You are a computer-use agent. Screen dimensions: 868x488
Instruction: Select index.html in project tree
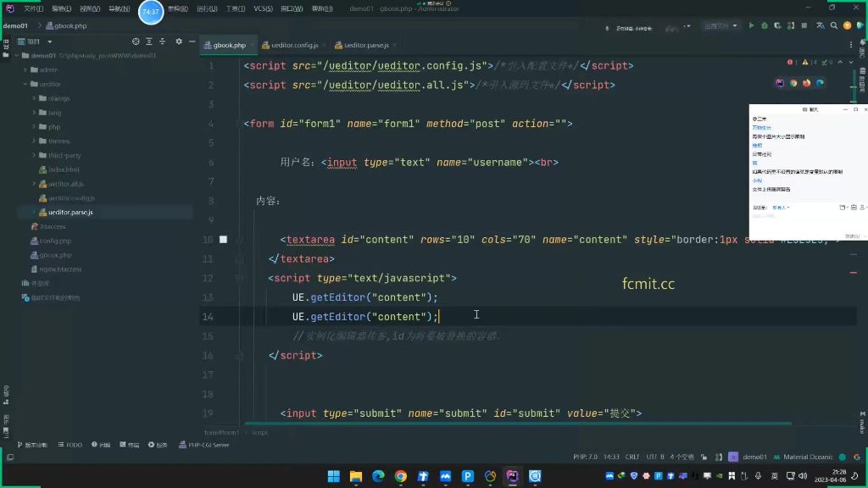click(64, 169)
